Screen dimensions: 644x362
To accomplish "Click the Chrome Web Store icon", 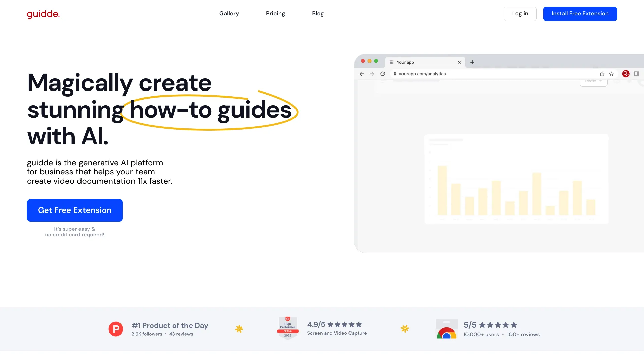I will (446, 329).
